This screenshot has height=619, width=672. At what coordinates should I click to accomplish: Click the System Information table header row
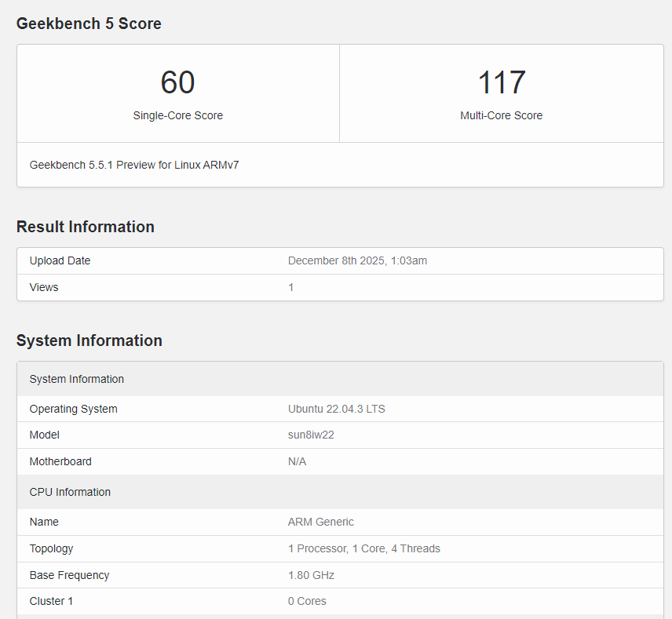point(340,379)
